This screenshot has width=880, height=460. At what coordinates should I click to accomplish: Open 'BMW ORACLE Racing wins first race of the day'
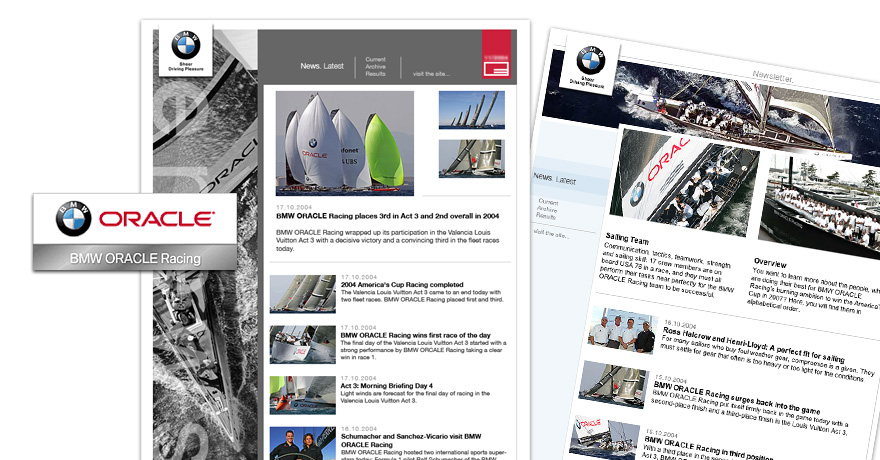[415, 335]
